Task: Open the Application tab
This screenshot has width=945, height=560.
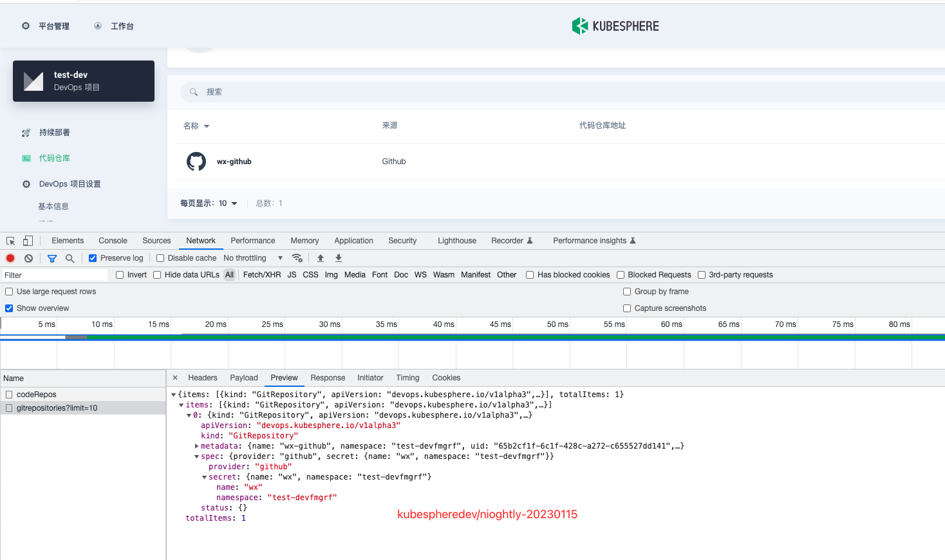Action: click(x=353, y=241)
